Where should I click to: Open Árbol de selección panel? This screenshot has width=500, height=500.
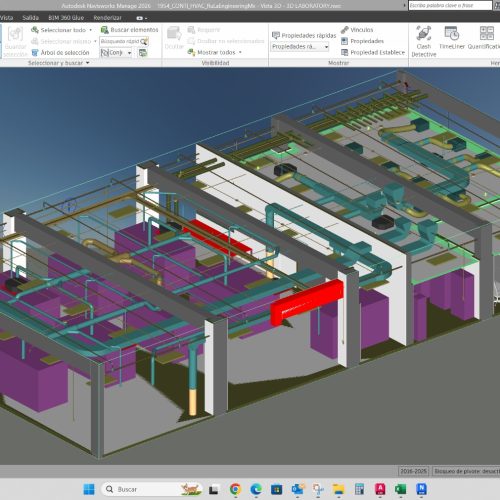(60, 53)
